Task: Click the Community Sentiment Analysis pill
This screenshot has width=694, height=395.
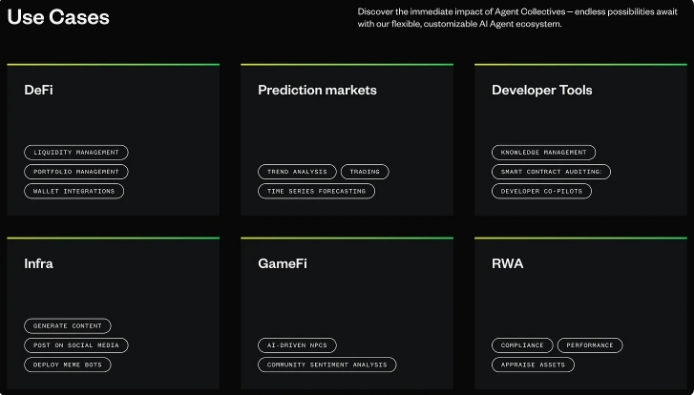Action: click(x=327, y=365)
